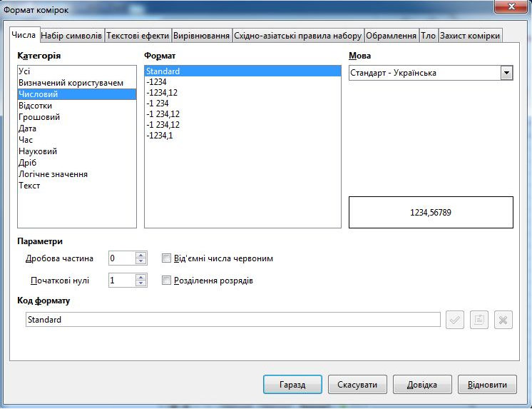This screenshot has height=409, width=532.
Task: Switch to the Вирівнювання tab
Action: click(202, 36)
